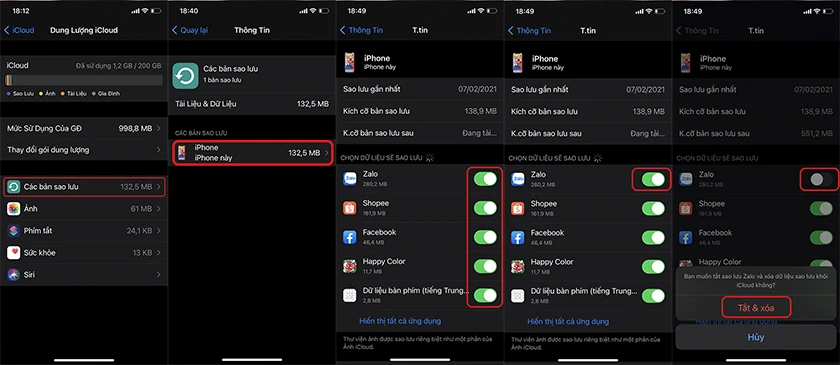The width and height of the screenshot is (840, 365).
Task: Open chevron next to Các bản sao lưu 132,5 MB
Action: pos(159,187)
